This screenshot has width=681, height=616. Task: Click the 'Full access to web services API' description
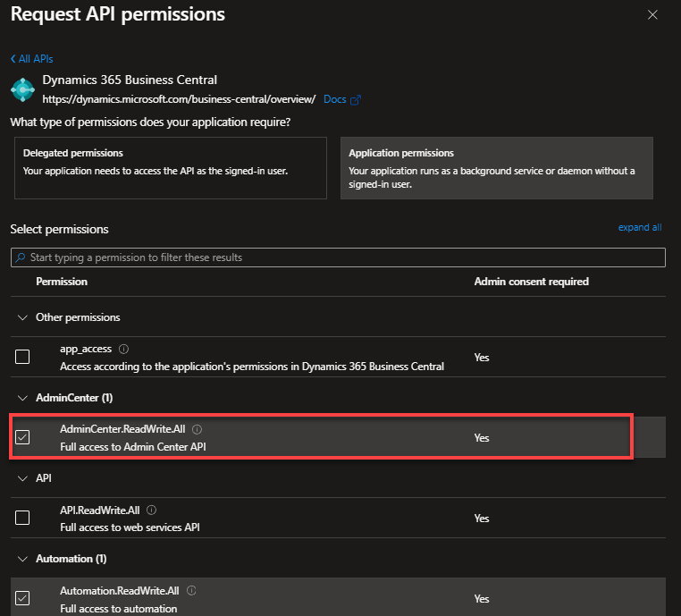[x=130, y=527]
